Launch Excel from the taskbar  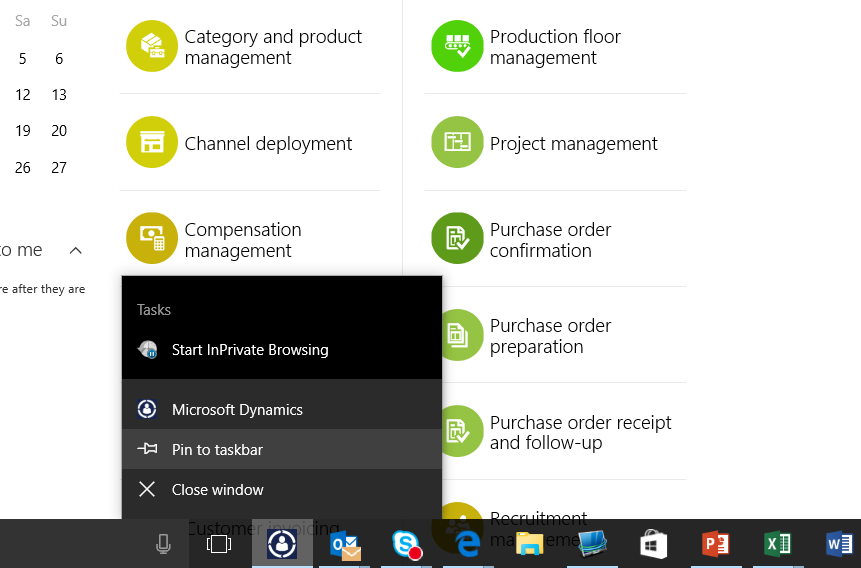pyautogui.click(x=777, y=544)
